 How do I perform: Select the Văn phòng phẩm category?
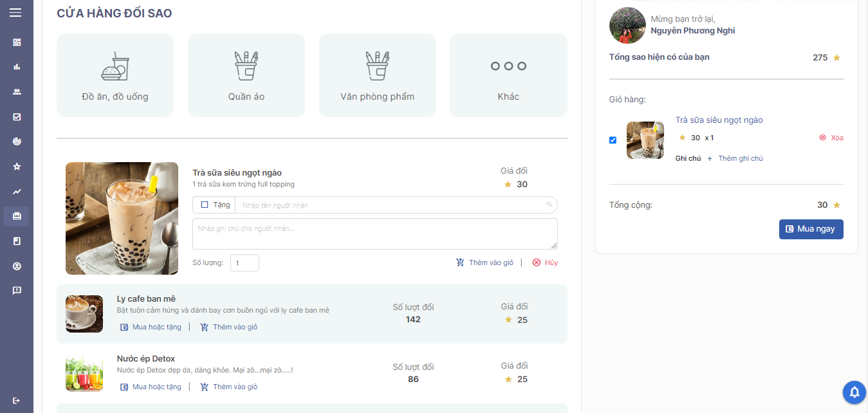(377, 75)
